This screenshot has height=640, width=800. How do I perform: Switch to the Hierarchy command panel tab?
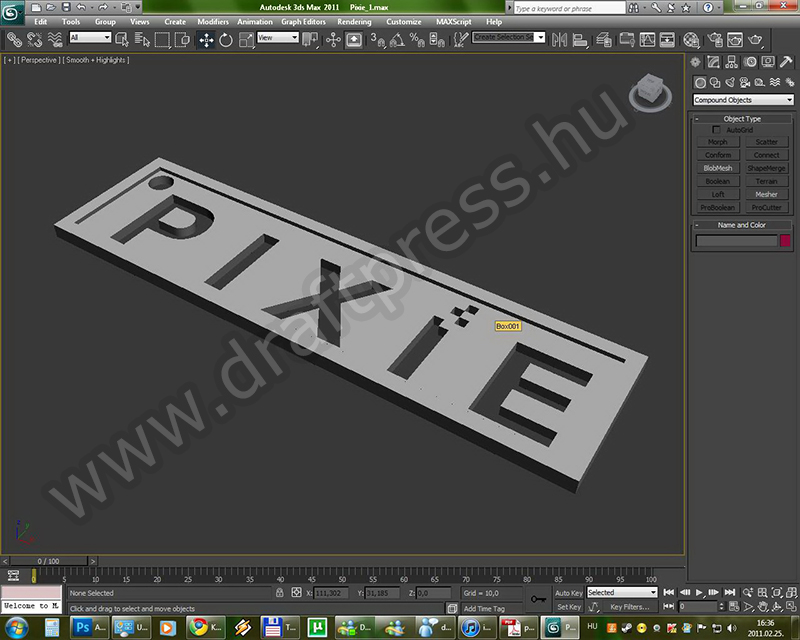pos(732,62)
